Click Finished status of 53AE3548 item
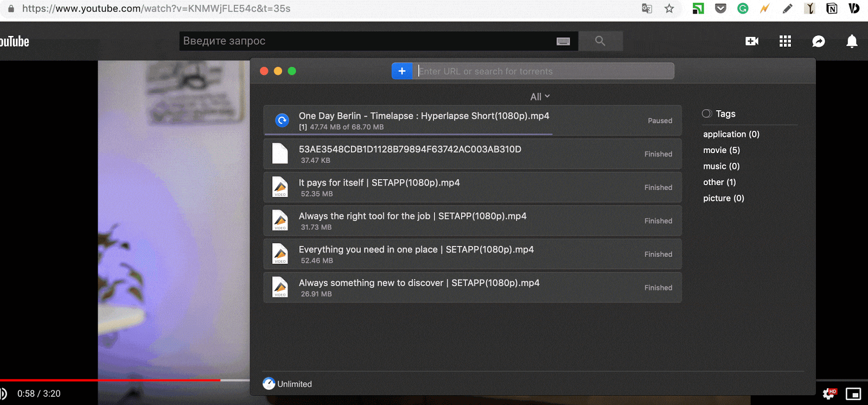The width and height of the screenshot is (868, 405). pos(658,154)
